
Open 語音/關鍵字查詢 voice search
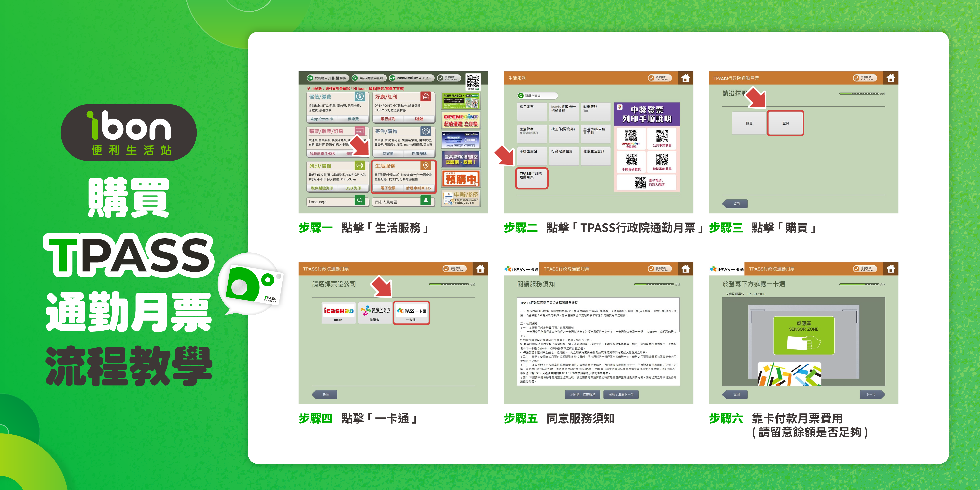click(x=369, y=78)
